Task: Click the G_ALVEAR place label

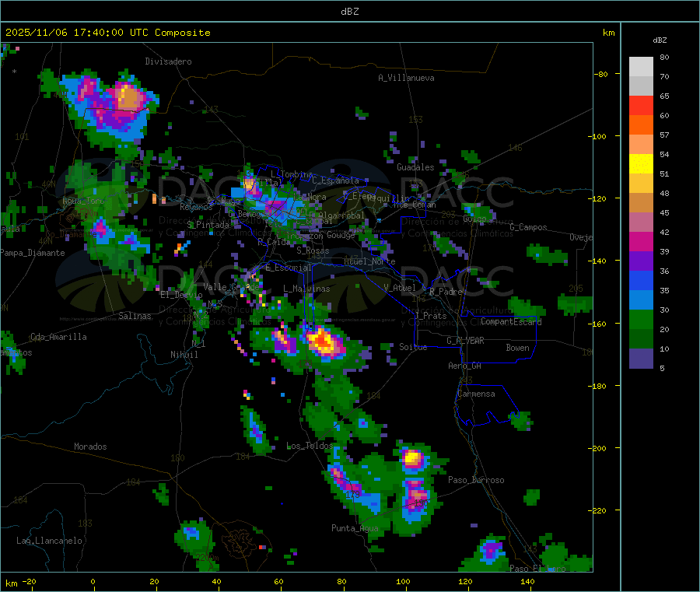Action: [x=465, y=341]
